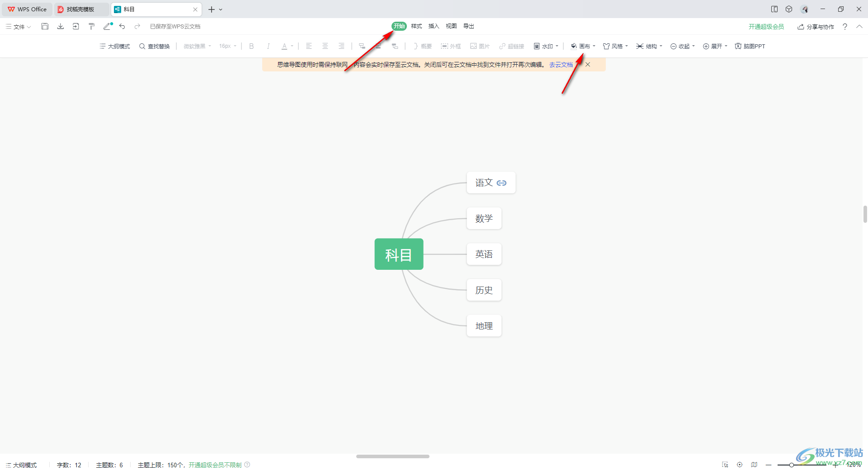Click the font color A icon
Screen dimensions: 868x470
tap(284, 46)
